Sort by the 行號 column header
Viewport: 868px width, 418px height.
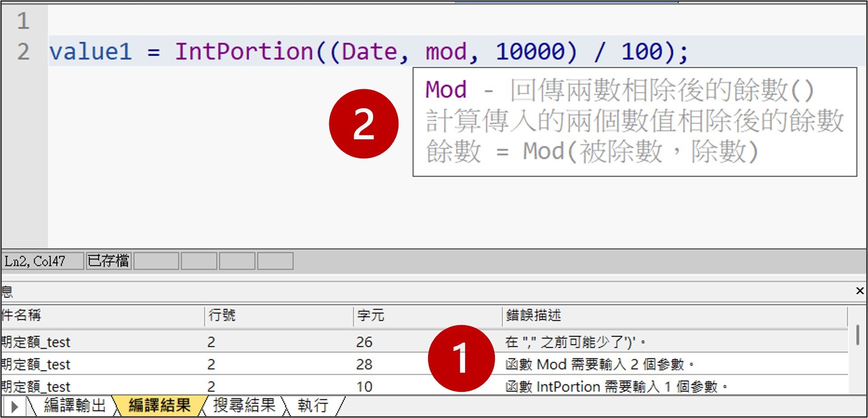click(x=222, y=315)
